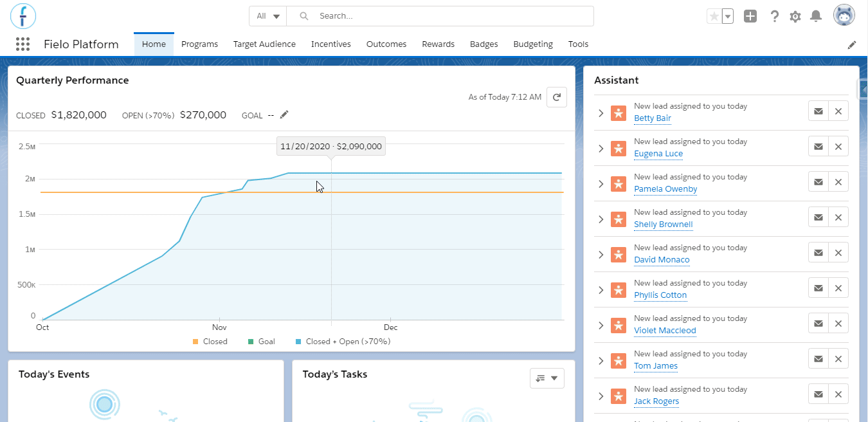Email lead David Monaco
868x422 pixels.
coord(818,253)
